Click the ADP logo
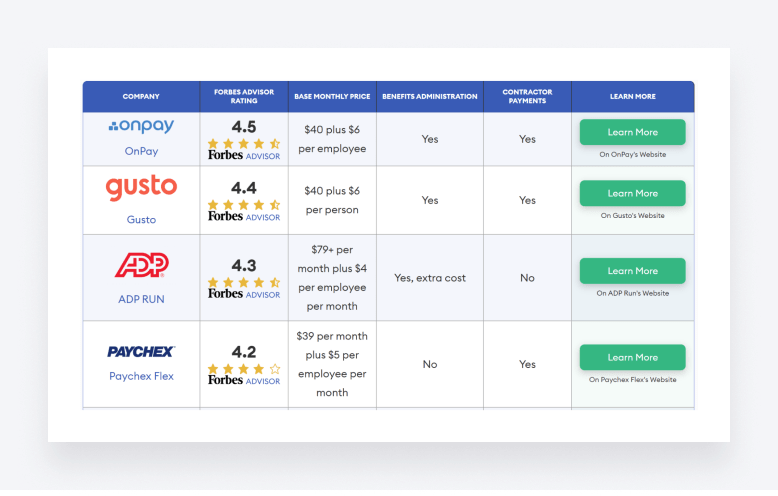This screenshot has width=778, height=496. point(141,265)
